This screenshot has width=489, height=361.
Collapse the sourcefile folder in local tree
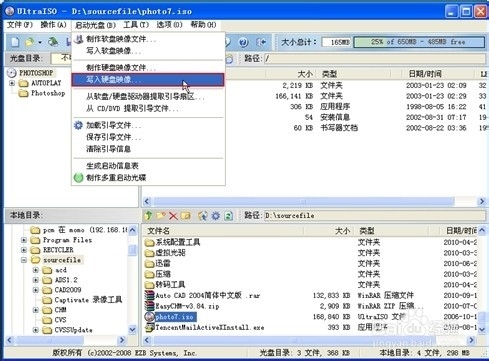pos(24,260)
